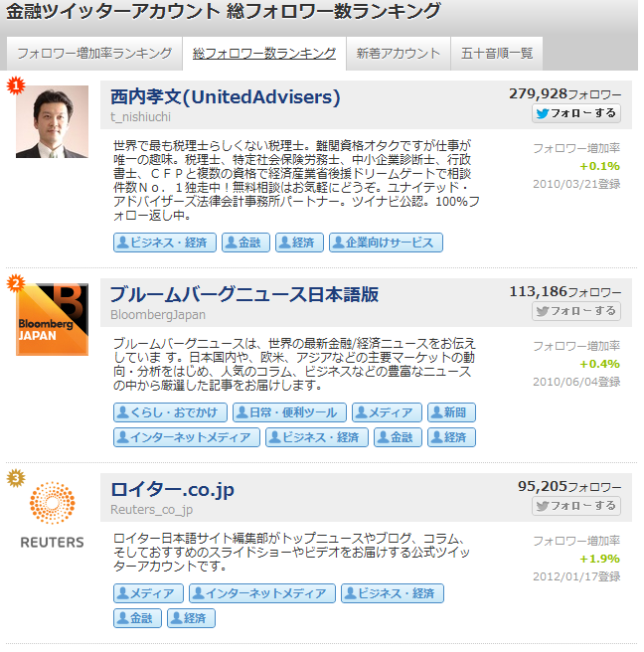This screenshot has height=652, width=644.
Task: Select the 日常・便利ツール tag
Action: pos(289,412)
